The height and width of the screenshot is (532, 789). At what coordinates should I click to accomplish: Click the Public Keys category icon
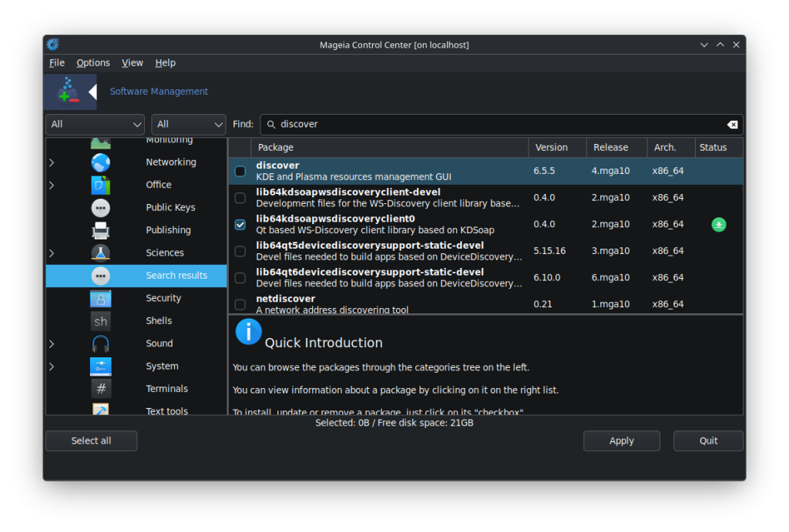101,208
